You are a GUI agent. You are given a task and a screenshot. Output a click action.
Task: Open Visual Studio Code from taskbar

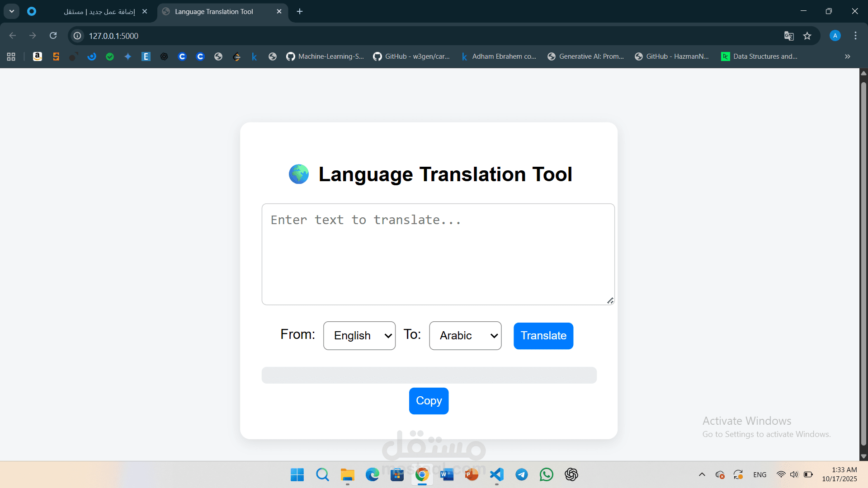point(497,474)
